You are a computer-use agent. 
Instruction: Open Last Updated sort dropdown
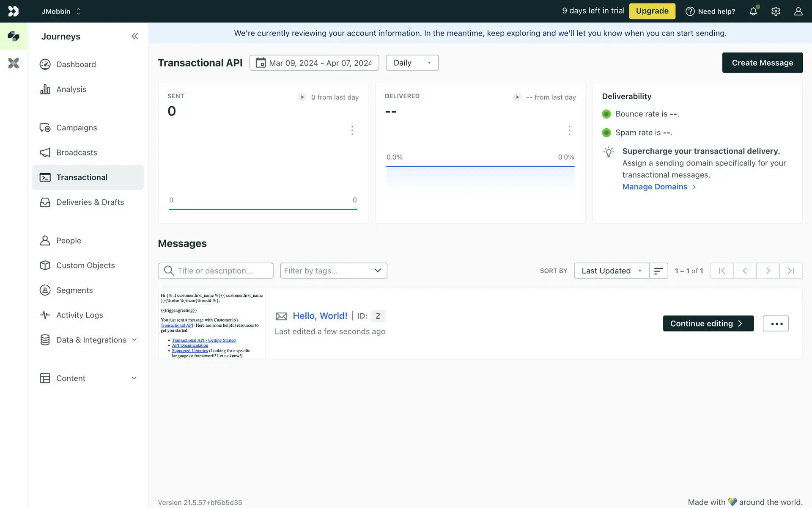point(611,271)
